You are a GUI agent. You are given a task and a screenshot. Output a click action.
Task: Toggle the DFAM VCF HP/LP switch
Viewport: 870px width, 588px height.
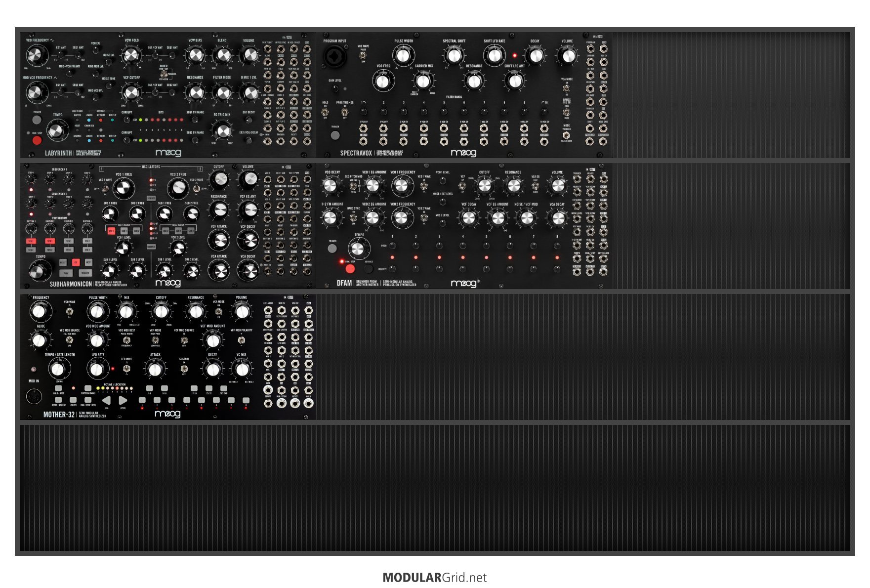462,186
